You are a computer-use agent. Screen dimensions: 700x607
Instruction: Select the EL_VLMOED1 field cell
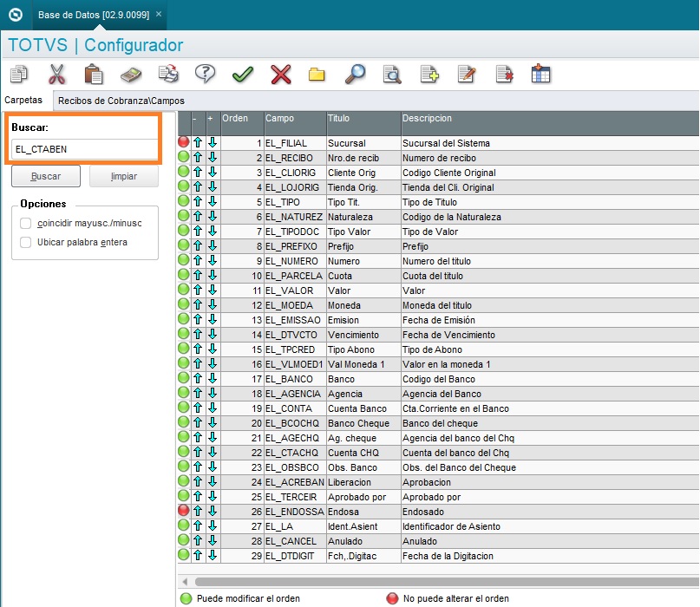tap(295, 364)
